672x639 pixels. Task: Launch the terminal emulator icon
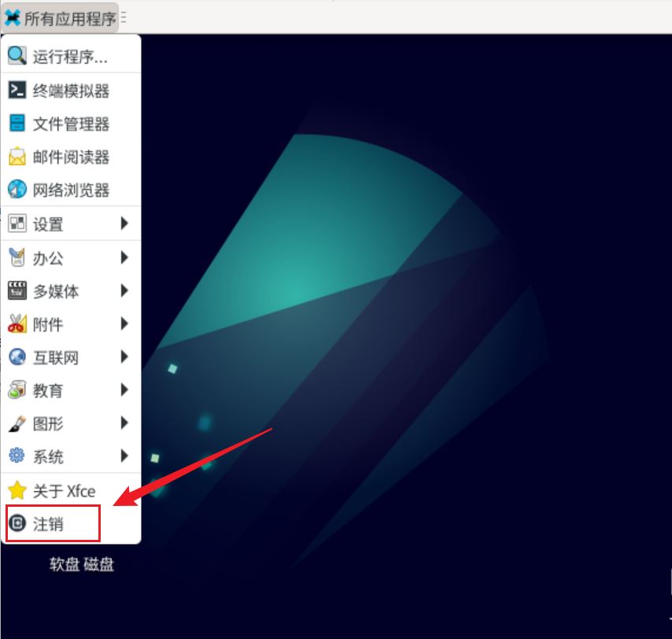click(17, 90)
